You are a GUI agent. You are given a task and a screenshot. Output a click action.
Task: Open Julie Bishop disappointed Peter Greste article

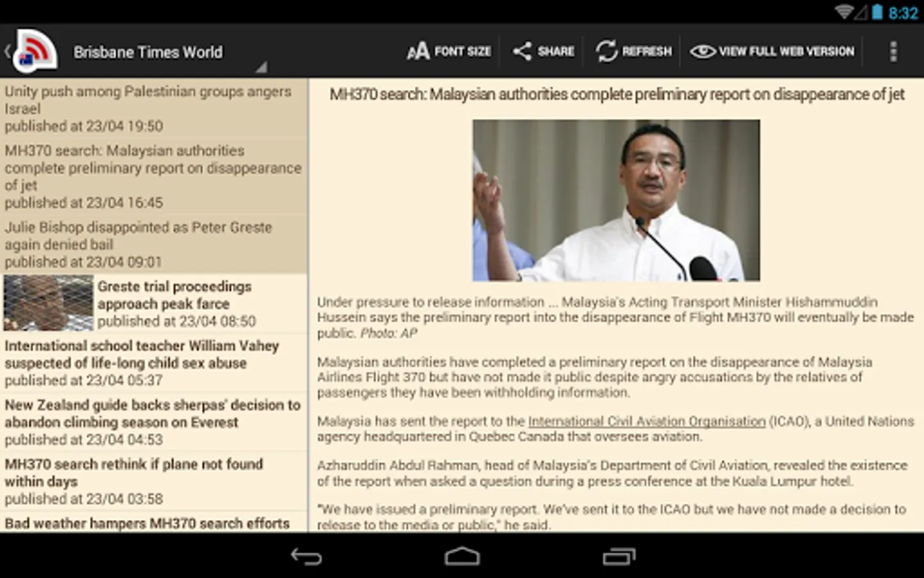coord(154,245)
